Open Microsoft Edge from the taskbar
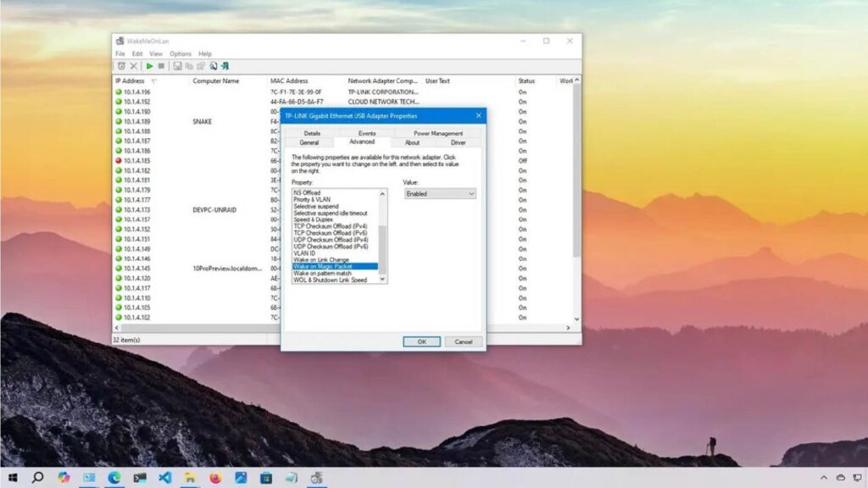This screenshot has width=868, height=488. [x=114, y=478]
